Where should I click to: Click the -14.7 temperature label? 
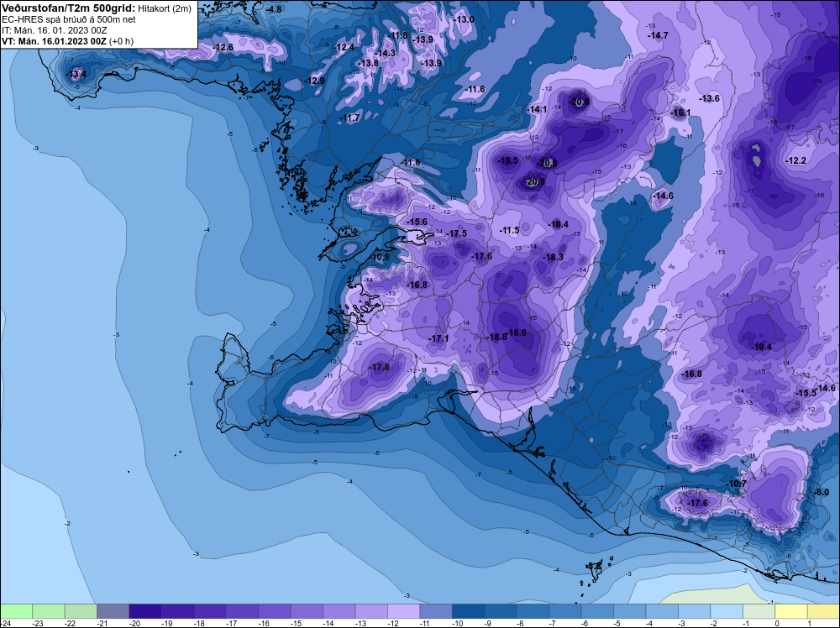pos(658,35)
